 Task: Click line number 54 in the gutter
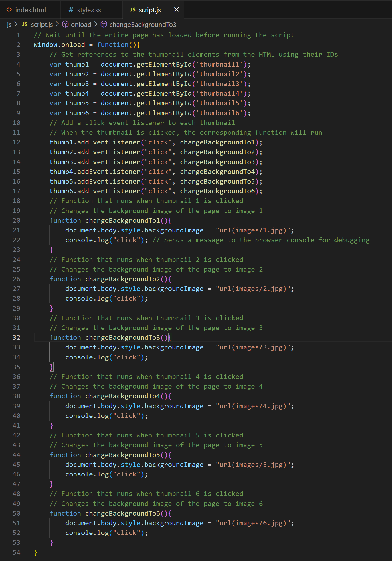pos(17,552)
